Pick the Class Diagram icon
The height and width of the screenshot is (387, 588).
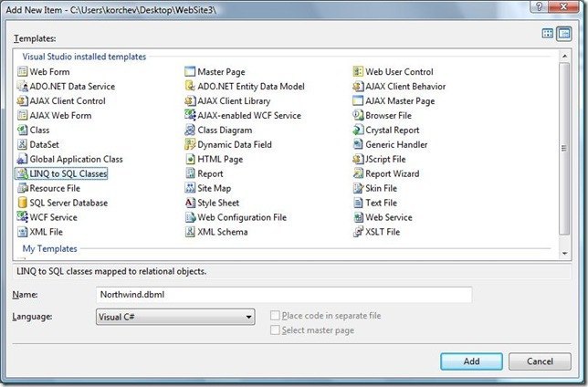[190, 130]
